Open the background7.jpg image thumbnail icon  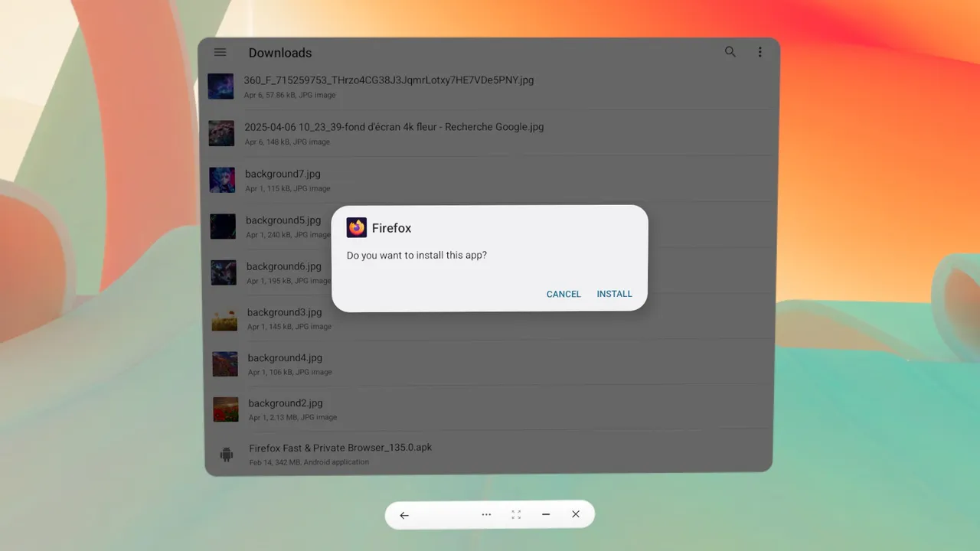[x=221, y=180]
